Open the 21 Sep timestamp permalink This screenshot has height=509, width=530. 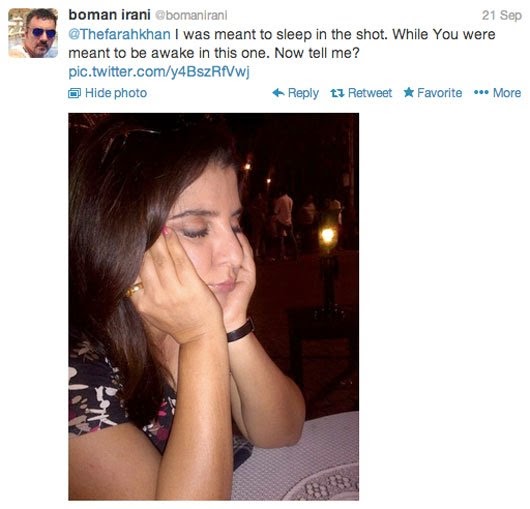click(x=502, y=16)
